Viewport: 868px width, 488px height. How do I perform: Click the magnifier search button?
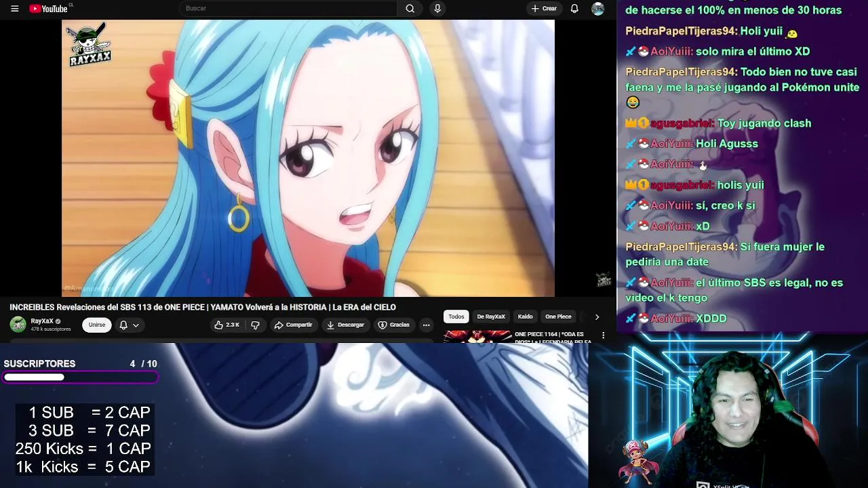pyautogui.click(x=410, y=8)
